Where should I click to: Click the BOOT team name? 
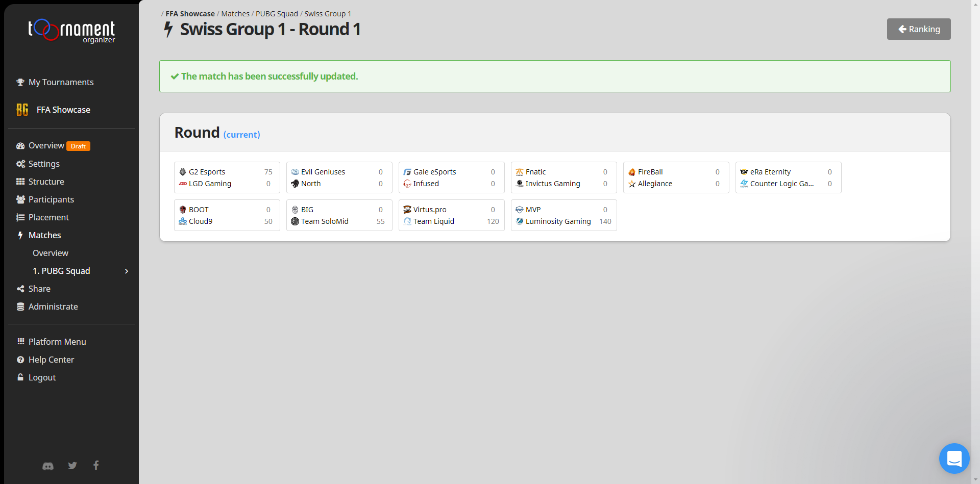(x=199, y=210)
